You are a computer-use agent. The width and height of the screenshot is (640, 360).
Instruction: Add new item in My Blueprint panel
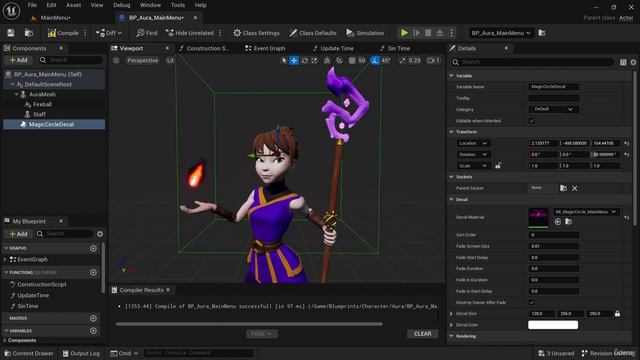18,234
